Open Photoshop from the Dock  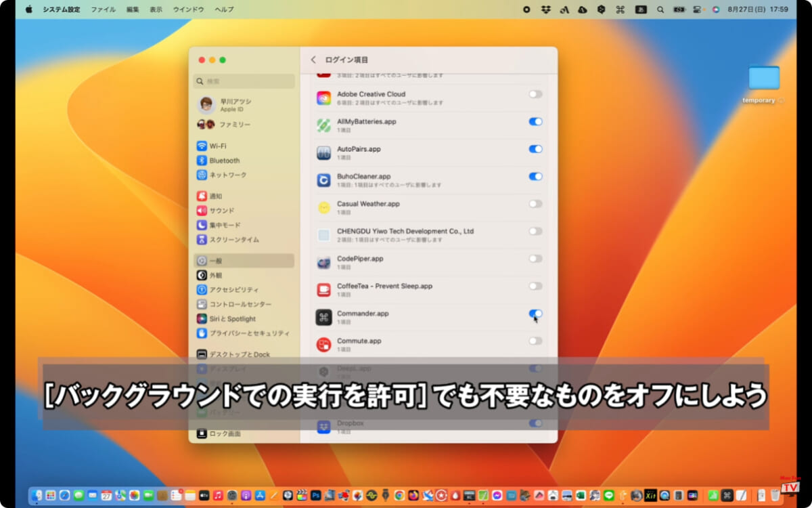(x=315, y=495)
